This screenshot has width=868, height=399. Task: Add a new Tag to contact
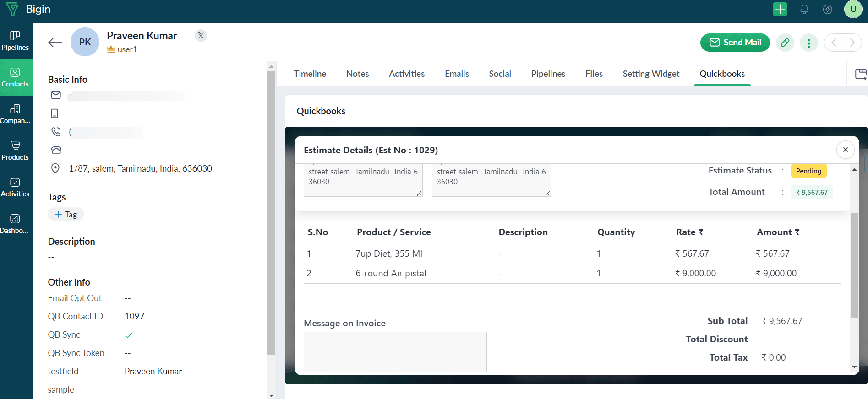coord(66,214)
